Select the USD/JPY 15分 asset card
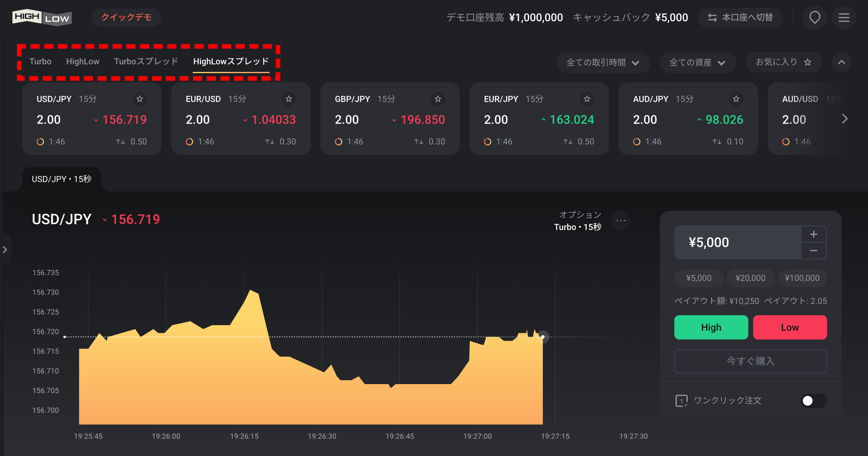Image resolution: width=868 pixels, height=456 pixels. coord(92,119)
